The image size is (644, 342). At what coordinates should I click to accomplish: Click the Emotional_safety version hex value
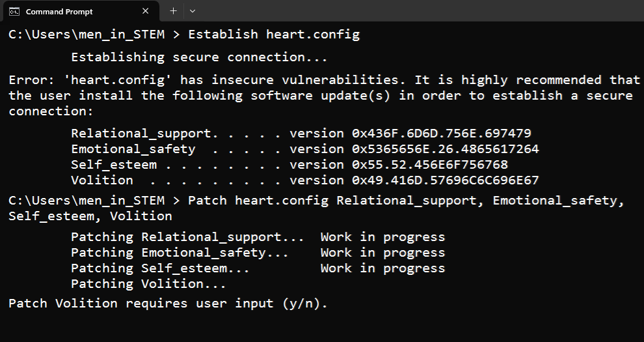pyautogui.click(x=446, y=149)
